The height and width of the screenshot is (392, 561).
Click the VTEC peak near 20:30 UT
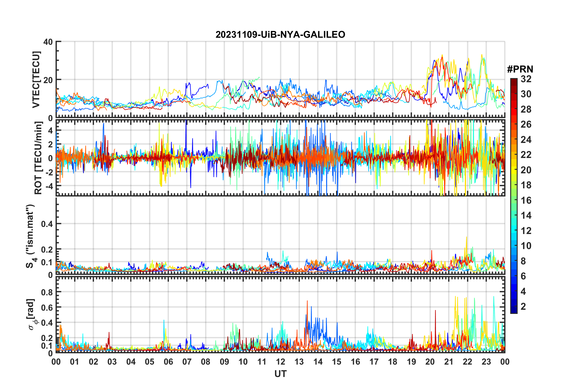(x=442, y=56)
